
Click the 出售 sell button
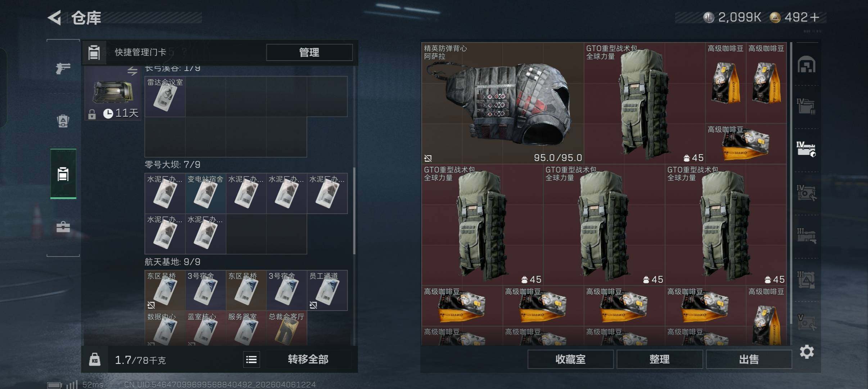tap(749, 359)
